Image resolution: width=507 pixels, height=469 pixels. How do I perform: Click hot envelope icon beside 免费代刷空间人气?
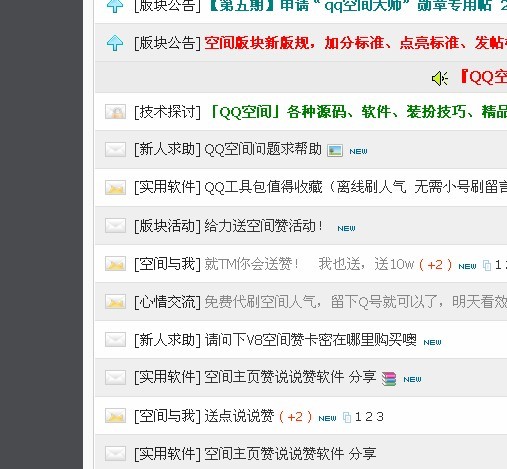point(115,302)
